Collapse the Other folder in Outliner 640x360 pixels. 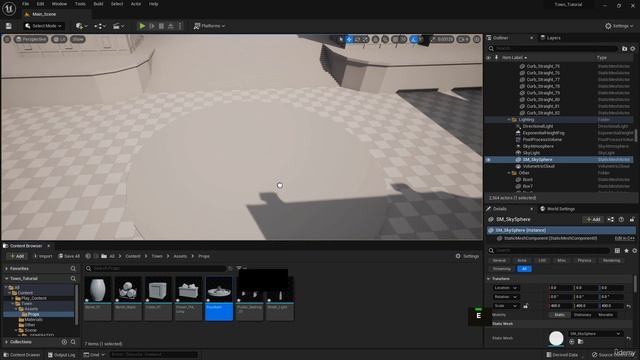coord(509,173)
